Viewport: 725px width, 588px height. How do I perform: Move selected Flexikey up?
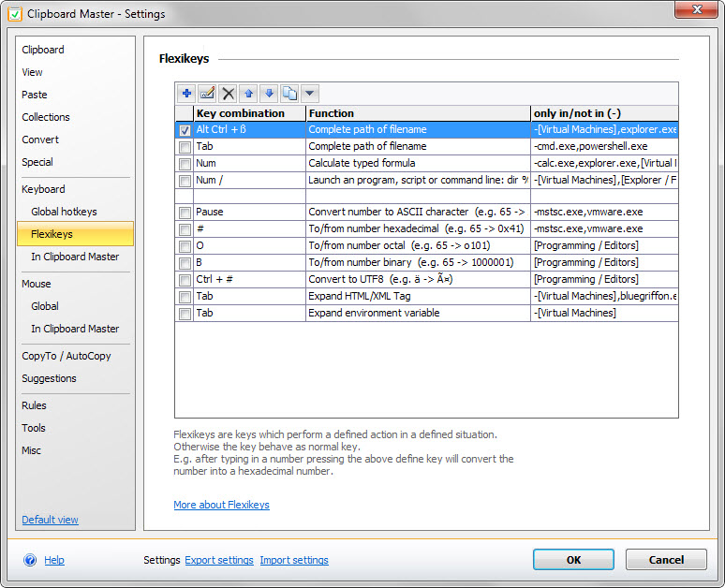tap(249, 94)
